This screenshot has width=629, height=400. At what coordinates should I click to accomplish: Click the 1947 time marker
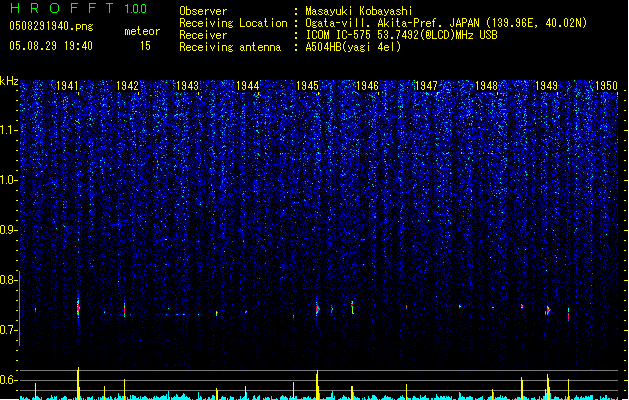point(426,86)
